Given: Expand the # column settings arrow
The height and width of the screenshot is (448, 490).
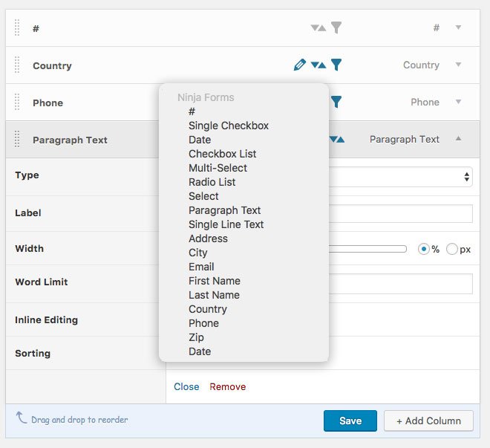Looking at the screenshot, I should point(458,27).
